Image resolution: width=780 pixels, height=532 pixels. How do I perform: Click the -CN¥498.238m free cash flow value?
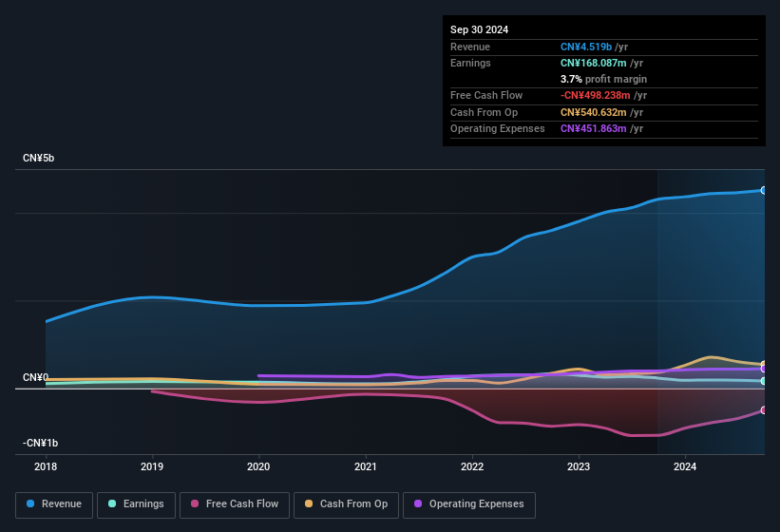click(x=596, y=95)
